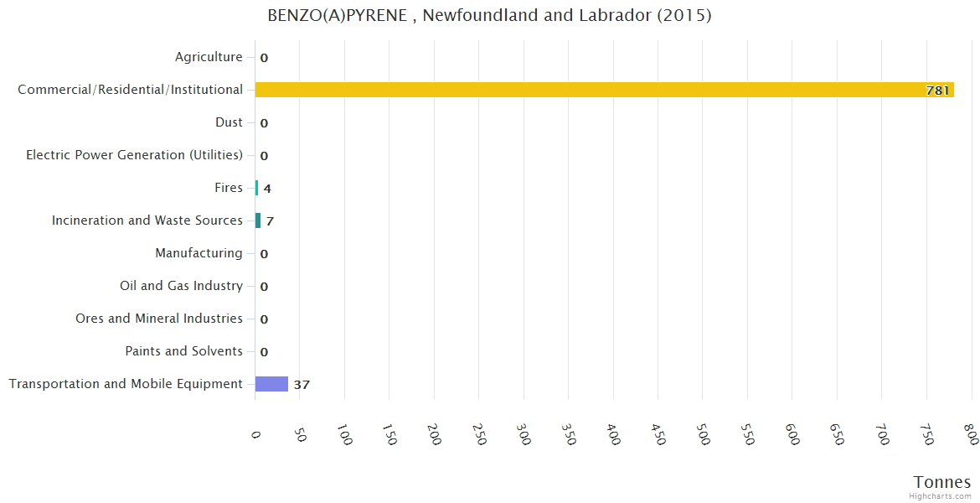Click the purple Transportation and Mobile Equipment bar
980x503 pixels.
271,384
